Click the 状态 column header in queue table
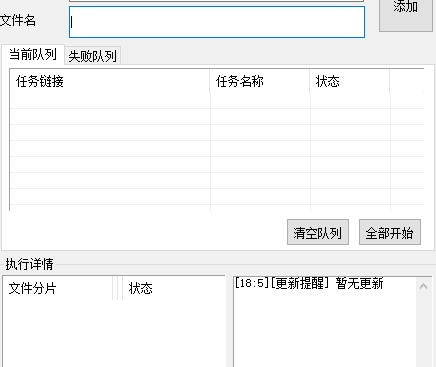 (350, 81)
